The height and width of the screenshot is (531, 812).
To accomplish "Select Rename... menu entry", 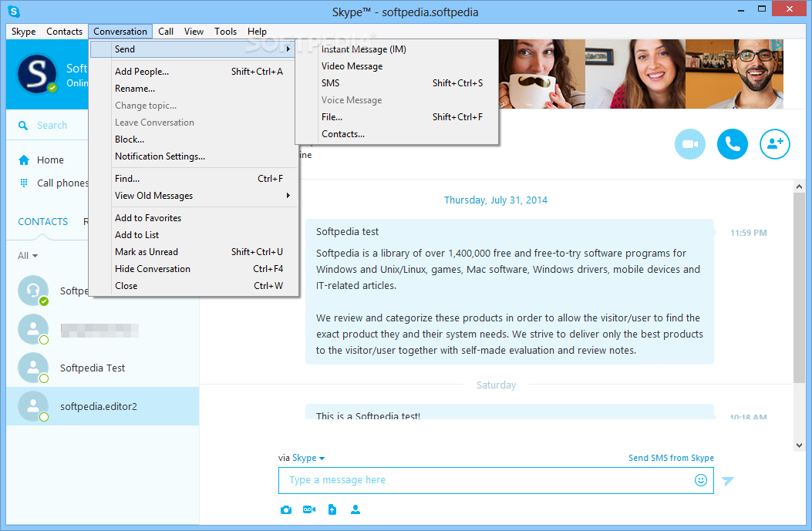I will tap(194, 89).
